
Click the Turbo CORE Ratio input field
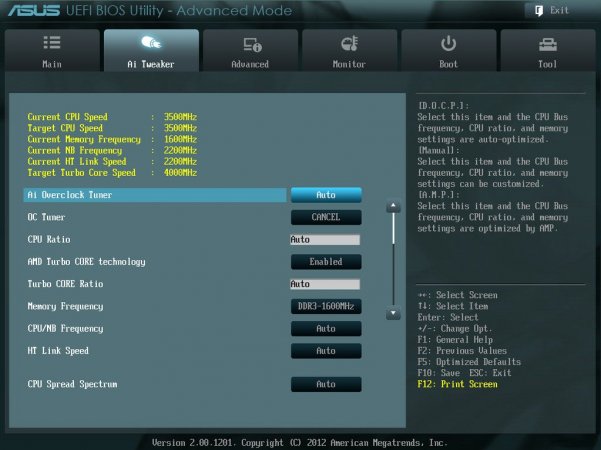coord(325,284)
